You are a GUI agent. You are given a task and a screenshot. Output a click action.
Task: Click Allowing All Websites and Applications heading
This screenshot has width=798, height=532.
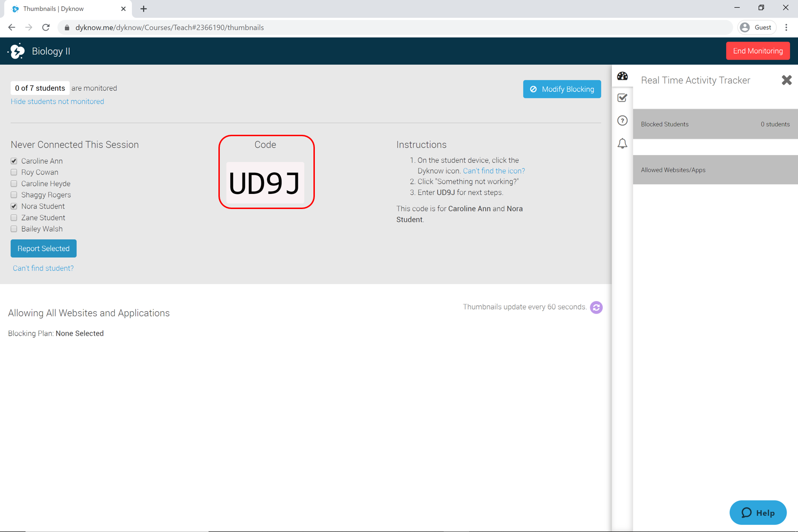click(x=89, y=313)
